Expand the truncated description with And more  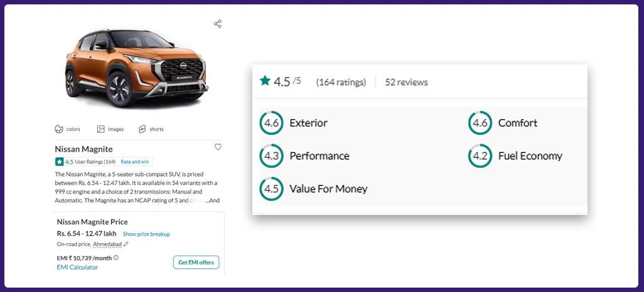pyautogui.click(x=212, y=201)
